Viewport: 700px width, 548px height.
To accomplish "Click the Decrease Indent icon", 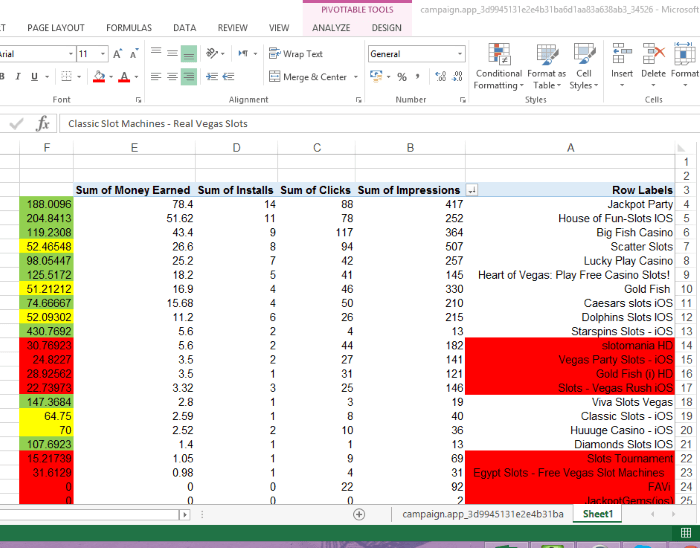I will [212, 77].
